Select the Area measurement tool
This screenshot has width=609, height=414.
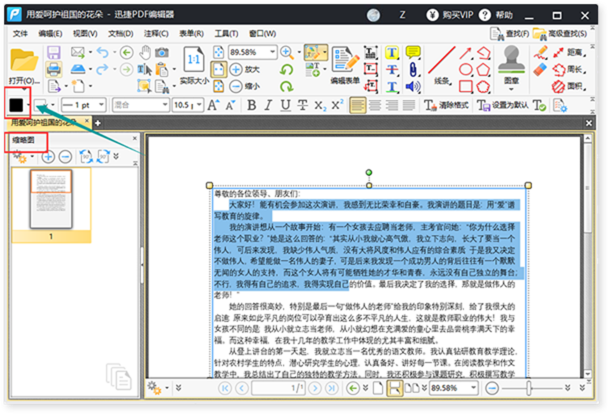point(569,86)
